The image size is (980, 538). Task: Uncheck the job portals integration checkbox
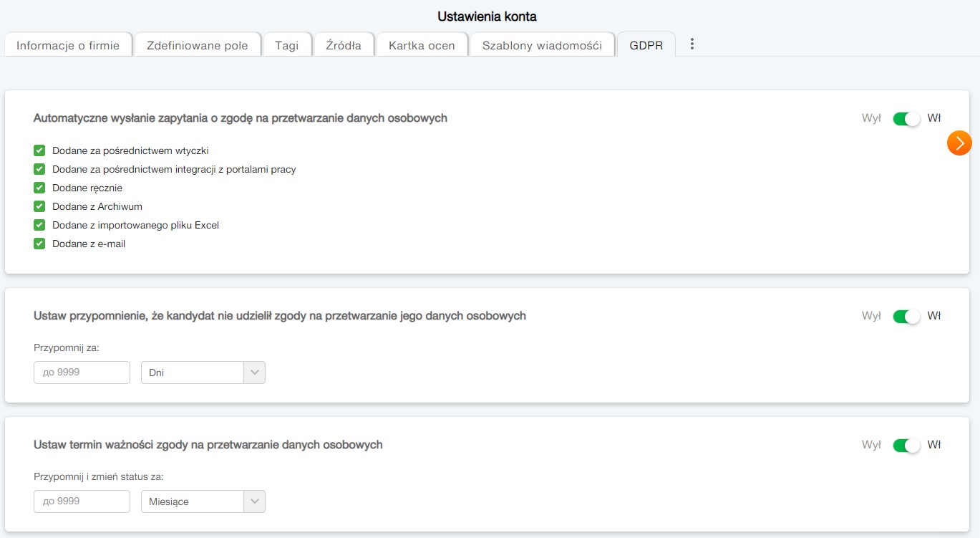pyautogui.click(x=39, y=170)
